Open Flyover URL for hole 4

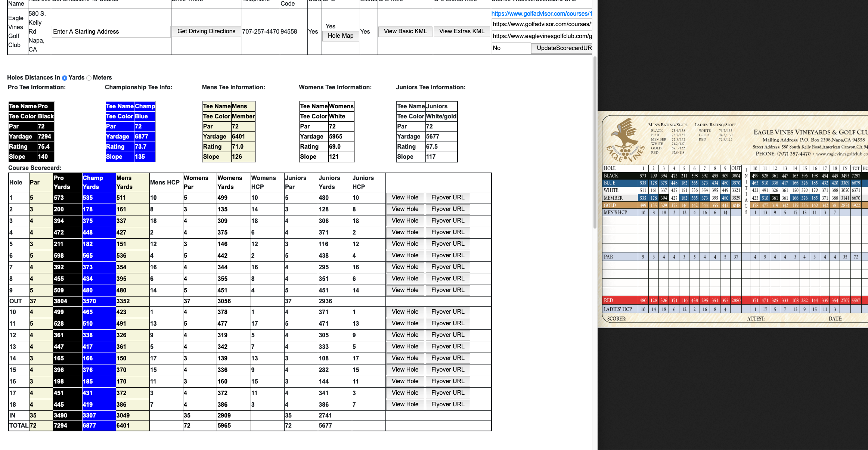click(x=448, y=232)
